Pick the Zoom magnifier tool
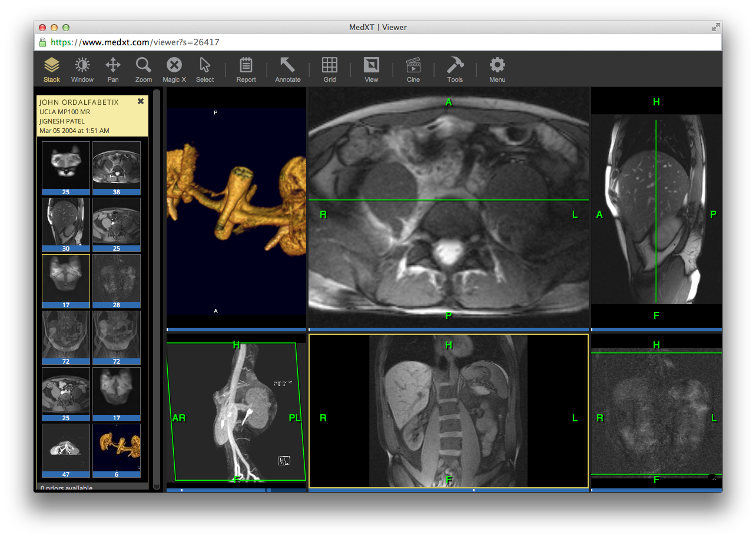 pyautogui.click(x=144, y=69)
